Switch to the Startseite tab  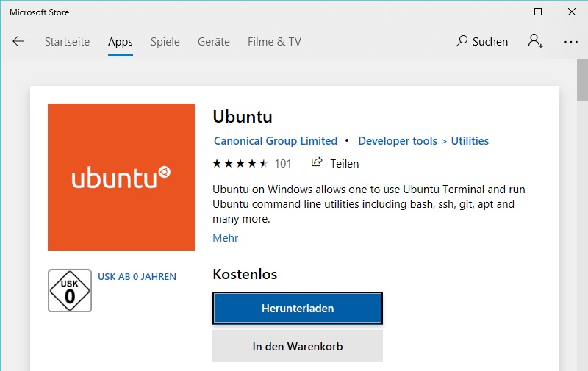click(x=67, y=42)
